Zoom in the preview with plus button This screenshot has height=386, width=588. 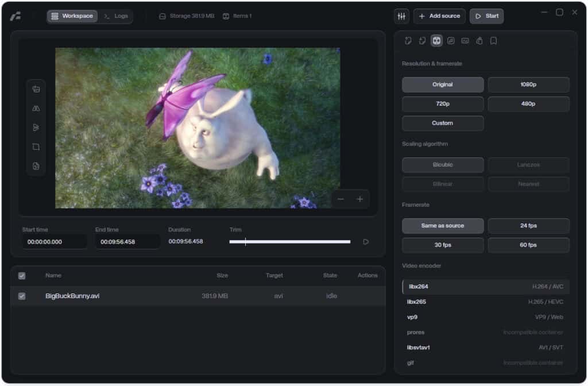pos(359,199)
